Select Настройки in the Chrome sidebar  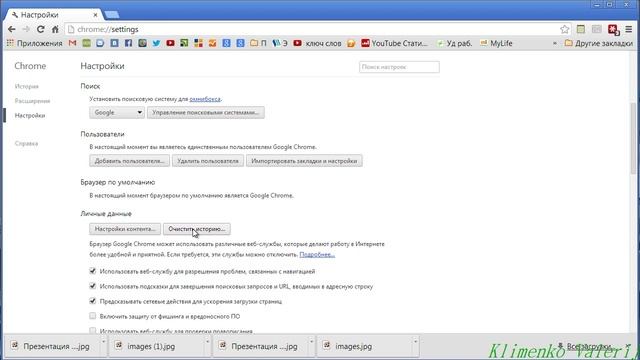pos(30,116)
